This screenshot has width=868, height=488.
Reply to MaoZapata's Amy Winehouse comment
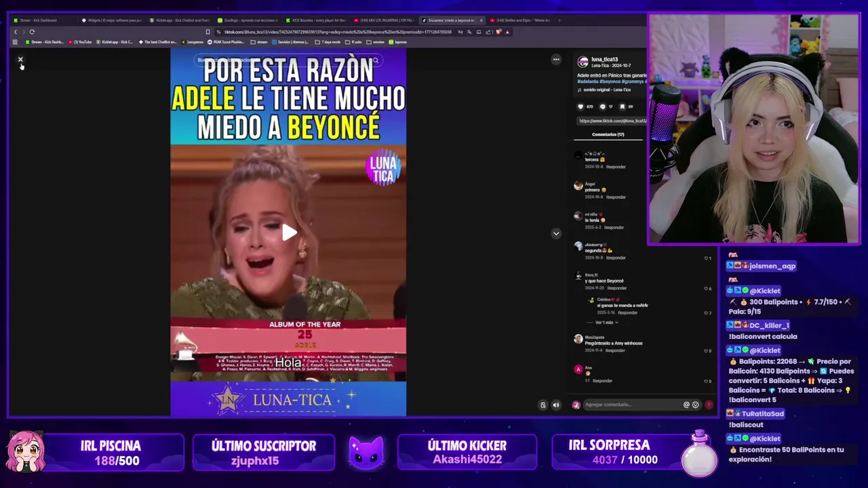[x=614, y=350]
